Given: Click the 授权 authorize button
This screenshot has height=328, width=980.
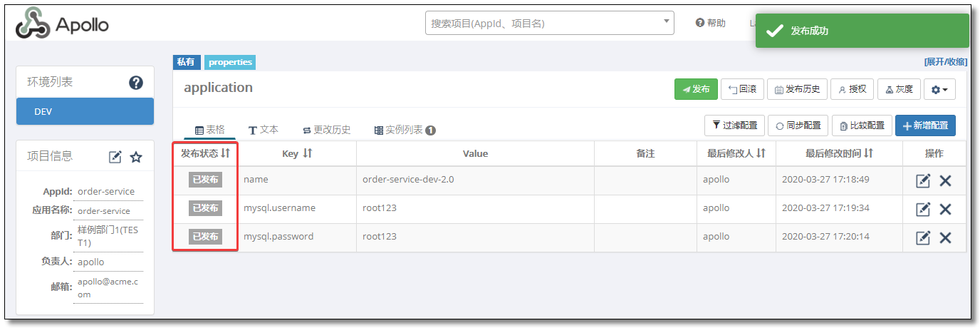Looking at the screenshot, I should pyautogui.click(x=852, y=89).
